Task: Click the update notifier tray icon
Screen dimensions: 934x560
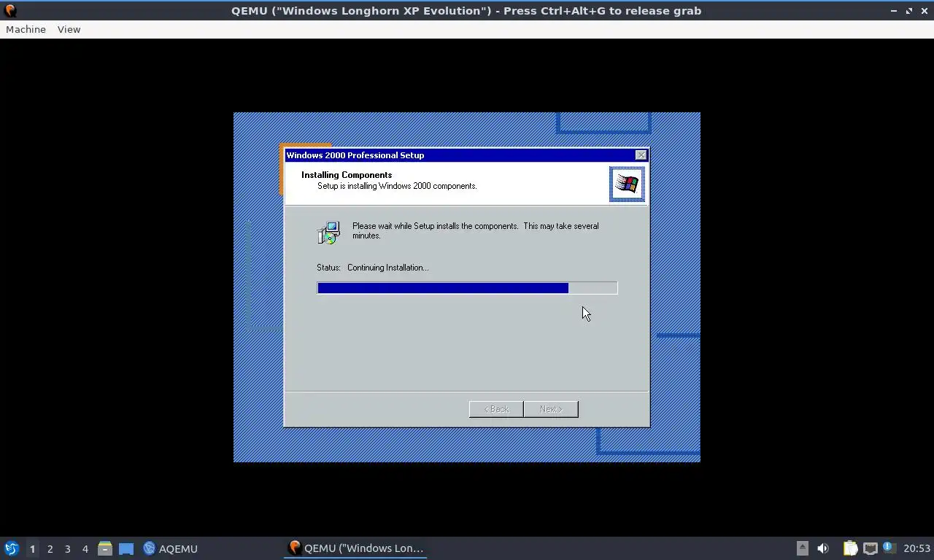Action: 889,548
